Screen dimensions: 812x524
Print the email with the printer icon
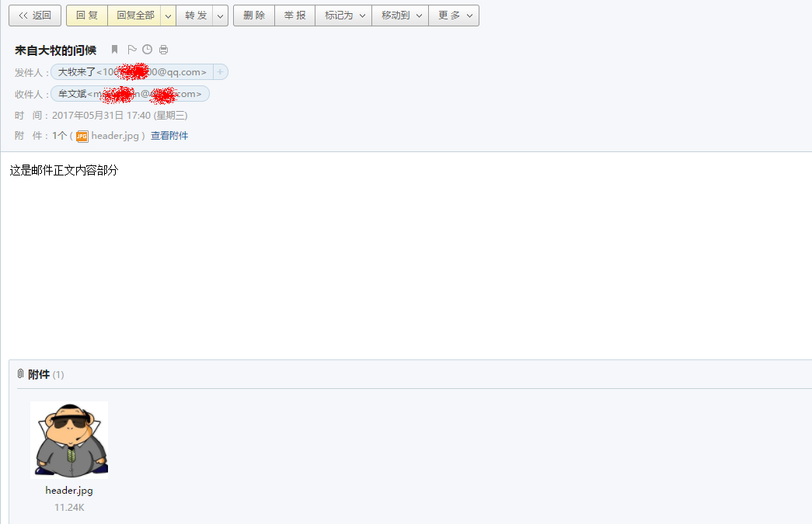pos(164,50)
